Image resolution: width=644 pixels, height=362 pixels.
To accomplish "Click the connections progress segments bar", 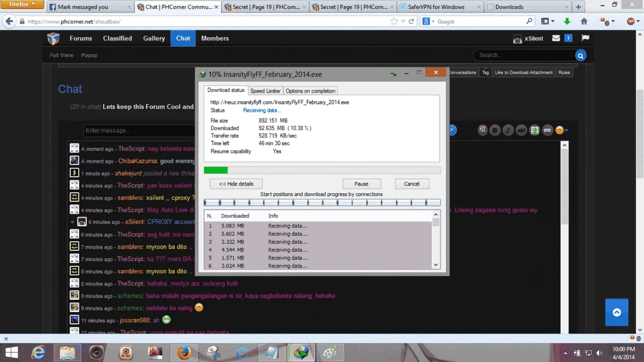I will pyautogui.click(x=322, y=202).
